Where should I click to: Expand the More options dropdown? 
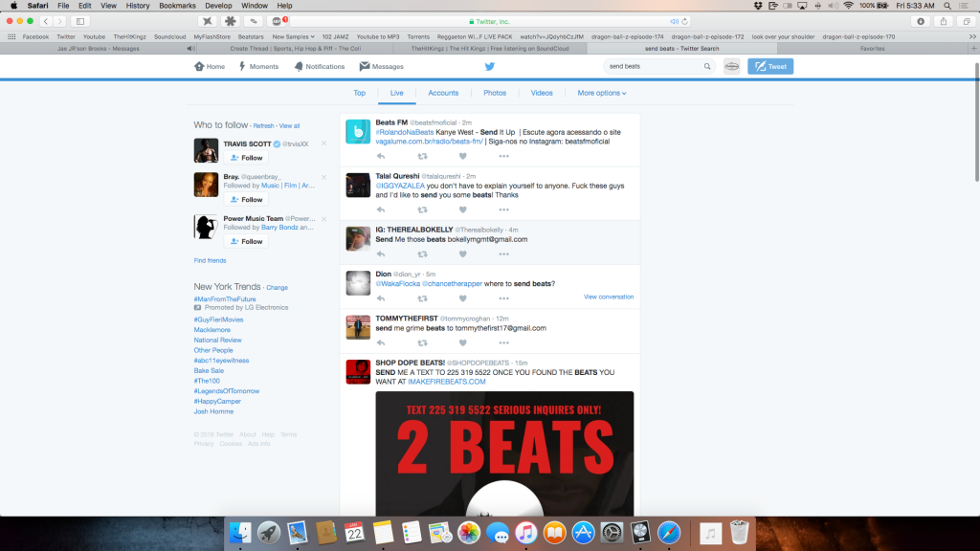click(x=602, y=93)
